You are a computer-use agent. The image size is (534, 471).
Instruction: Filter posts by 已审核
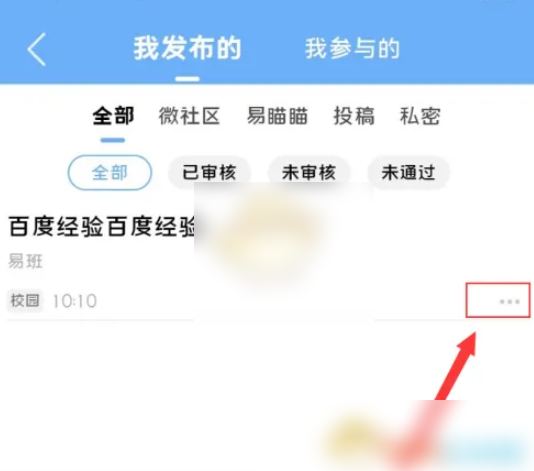tap(209, 172)
